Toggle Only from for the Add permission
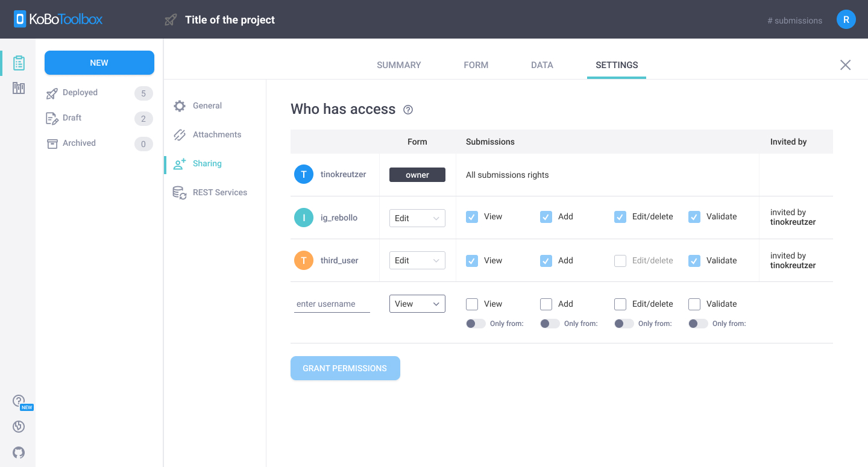Image resolution: width=868 pixels, height=467 pixels. coord(550,324)
